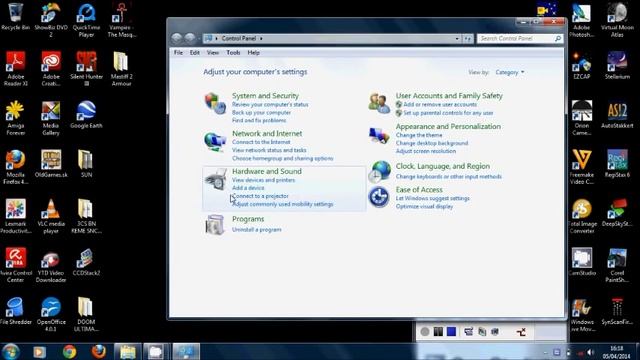Viewport: 640px width, 360px height.
Task: Select the DOOM ULTIMA folder on desktop
Action: point(86,314)
